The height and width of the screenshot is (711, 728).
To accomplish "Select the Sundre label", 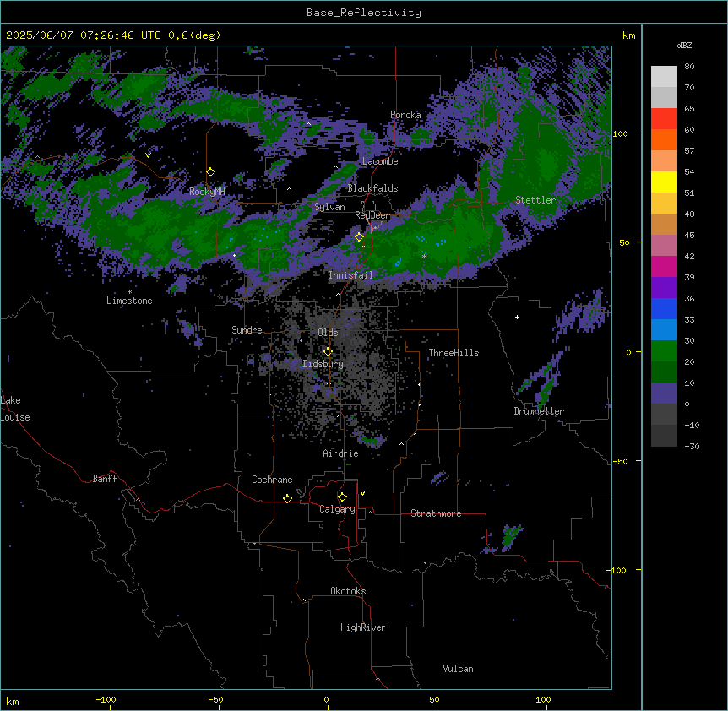I will point(247,330).
